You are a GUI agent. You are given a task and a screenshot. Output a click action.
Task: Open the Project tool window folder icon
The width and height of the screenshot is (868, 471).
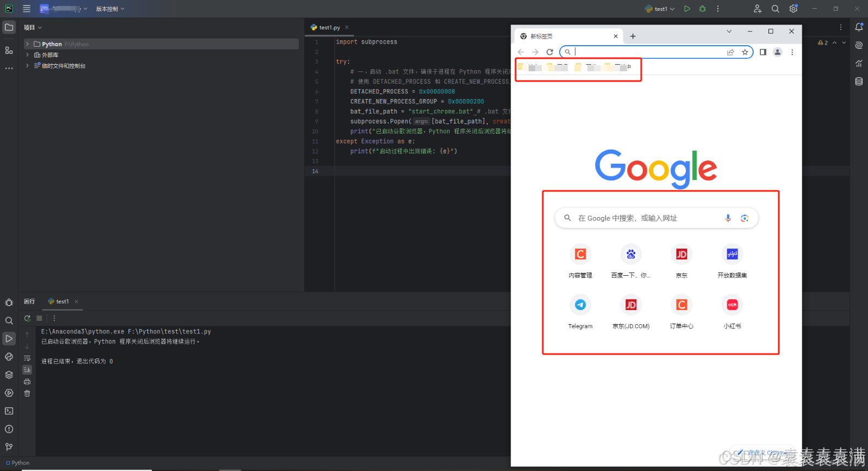(9, 27)
